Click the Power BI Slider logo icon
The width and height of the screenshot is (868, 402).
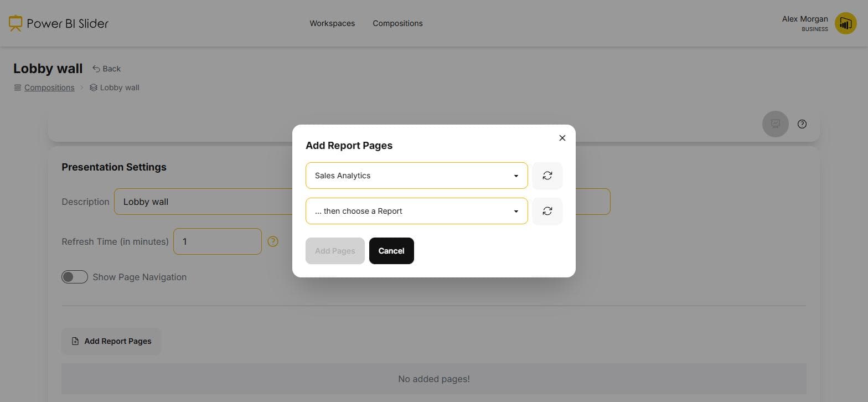(x=15, y=23)
